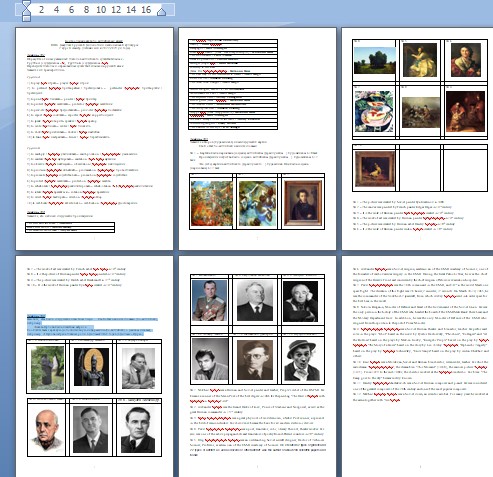The image size is (493, 477).
Task: Select the photo of statue in garden
Action: [x=47, y=368]
